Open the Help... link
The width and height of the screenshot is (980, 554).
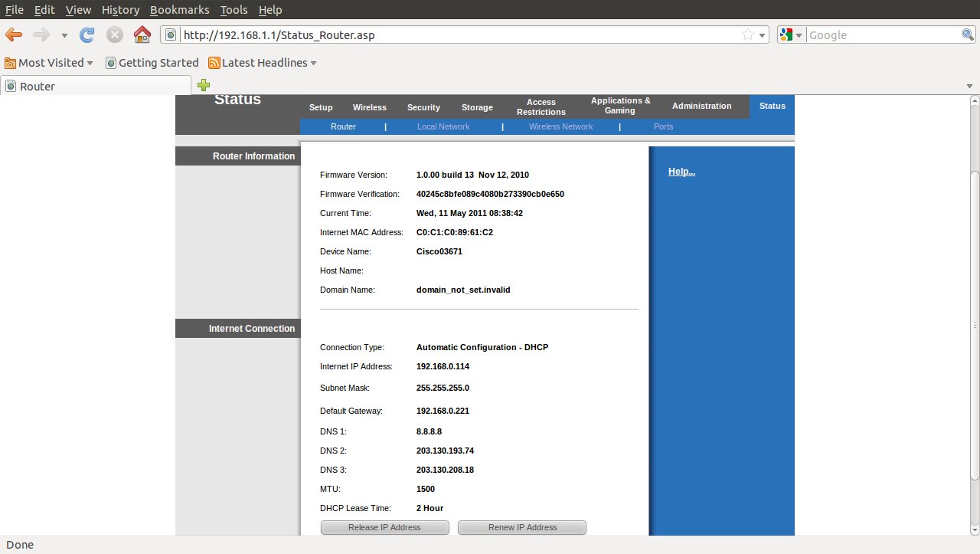[x=681, y=172]
